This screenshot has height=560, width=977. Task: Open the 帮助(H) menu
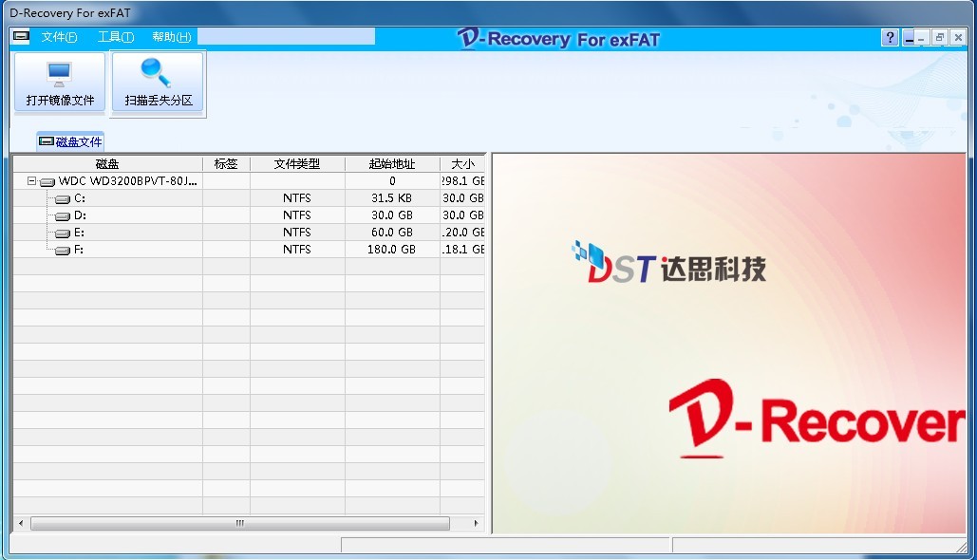point(171,37)
